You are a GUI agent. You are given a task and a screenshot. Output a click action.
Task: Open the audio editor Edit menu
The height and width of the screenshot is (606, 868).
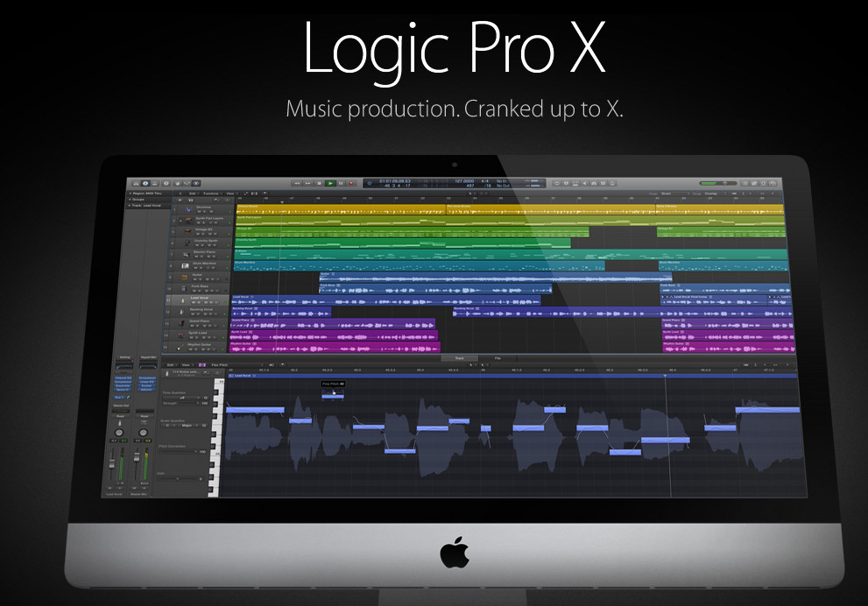click(172, 365)
